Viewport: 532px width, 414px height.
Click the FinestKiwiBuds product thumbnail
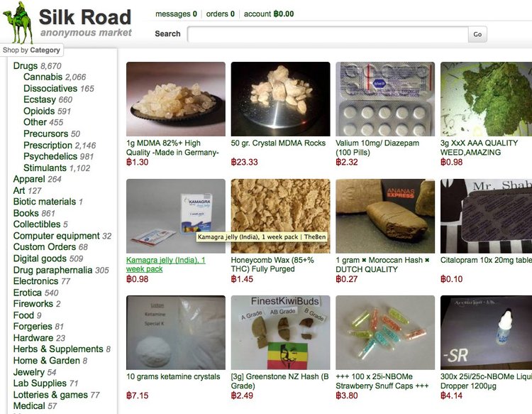280,332
